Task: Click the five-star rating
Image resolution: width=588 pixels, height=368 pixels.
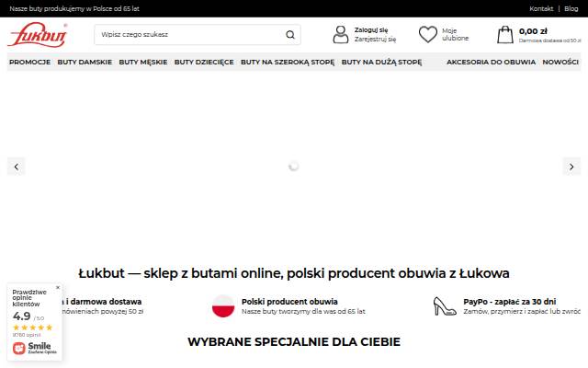Action: click(x=33, y=328)
